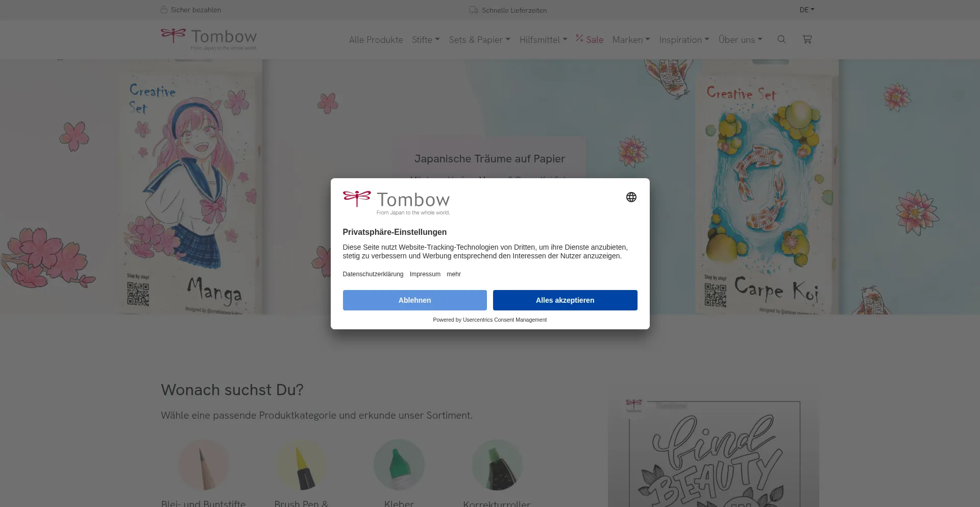The image size is (980, 507).
Task: Go to the Sale menu item
Action: [x=590, y=40]
